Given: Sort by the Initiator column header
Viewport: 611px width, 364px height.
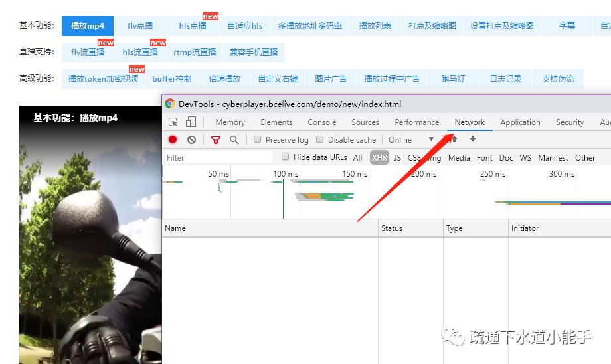Looking at the screenshot, I should (x=560, y=228).
